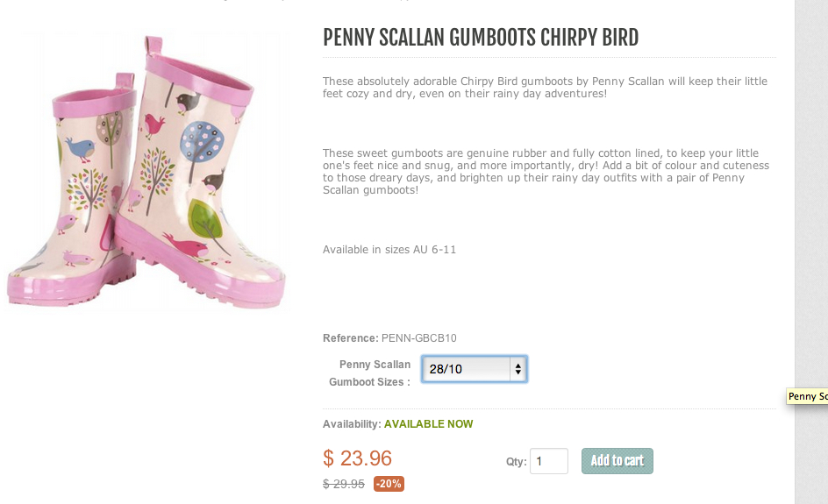
Task: Click the $23.96 sale price
Action: tap(357, 458)
